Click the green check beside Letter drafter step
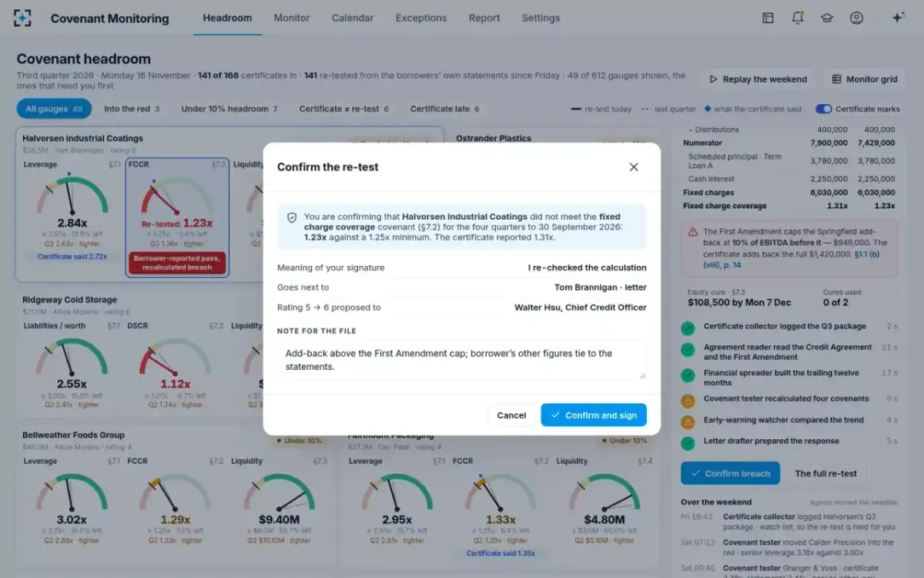 (x=688, y=442)
